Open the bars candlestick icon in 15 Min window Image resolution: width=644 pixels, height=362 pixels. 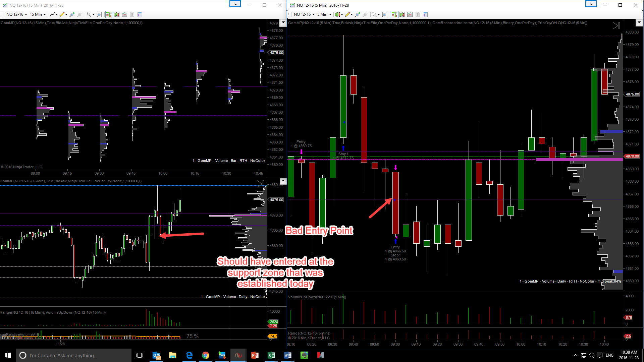point(117,14)
